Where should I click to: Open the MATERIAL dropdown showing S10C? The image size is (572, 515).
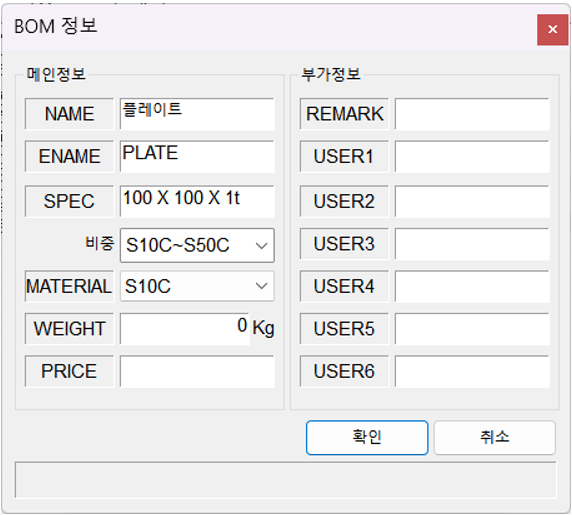[x=197, y=286]
